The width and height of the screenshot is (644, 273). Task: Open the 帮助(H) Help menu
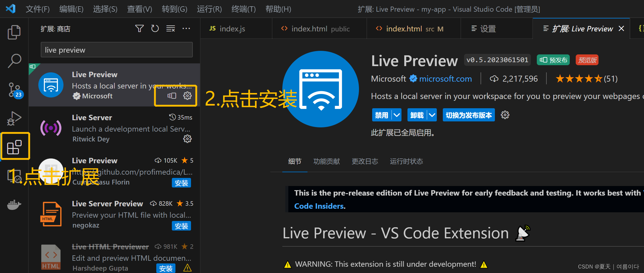[x=278, y=9]
